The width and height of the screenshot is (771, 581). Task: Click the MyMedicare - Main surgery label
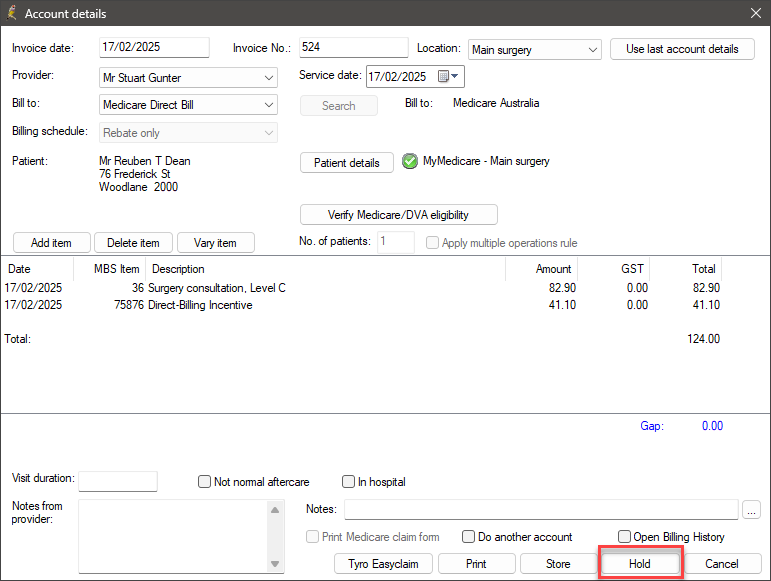pyautogui.click(x=486, y=161)
